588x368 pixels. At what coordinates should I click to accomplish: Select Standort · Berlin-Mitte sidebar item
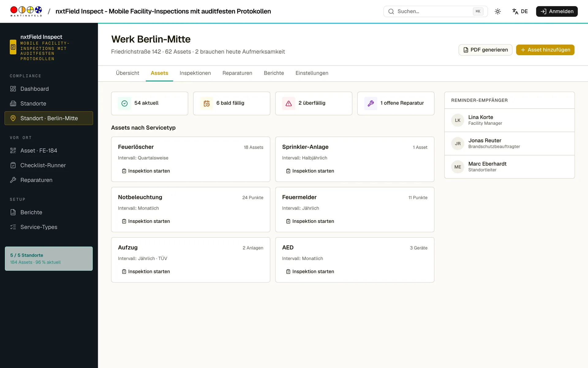49,118
